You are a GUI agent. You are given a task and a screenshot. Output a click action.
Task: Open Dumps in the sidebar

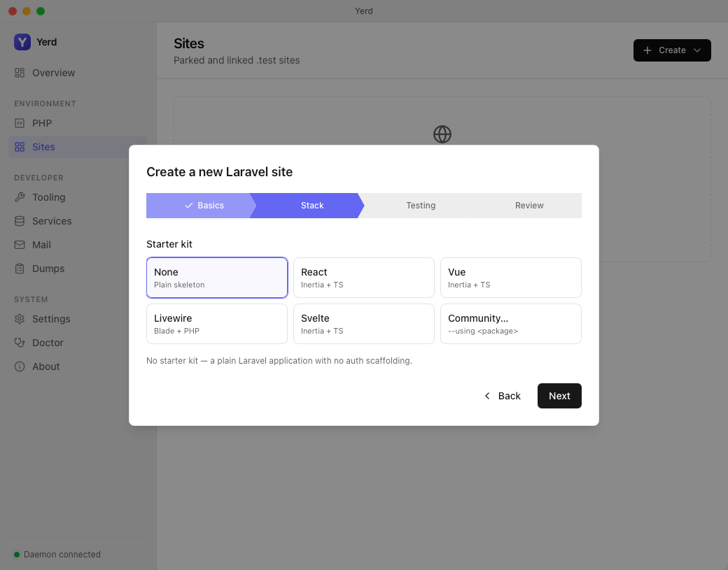point(78,269)
